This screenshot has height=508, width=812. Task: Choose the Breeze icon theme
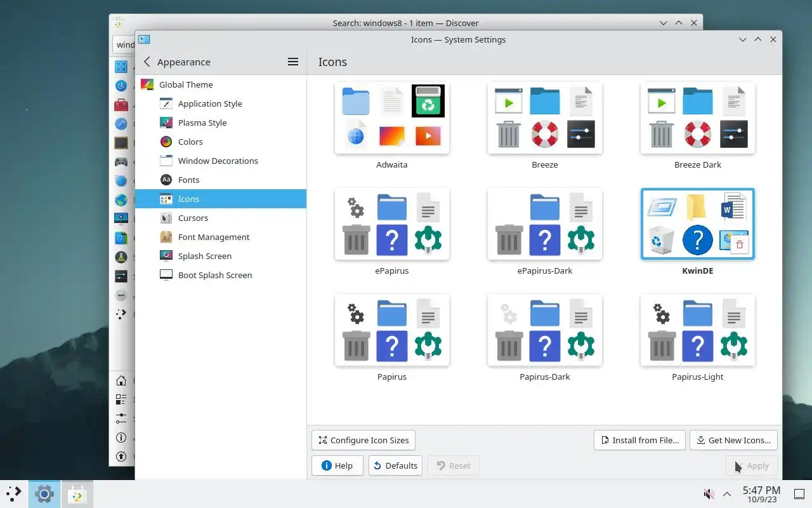(x=545, y=119)
